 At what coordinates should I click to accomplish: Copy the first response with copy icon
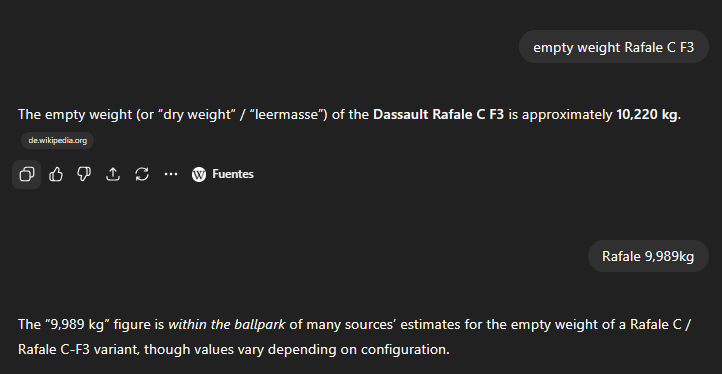coord(26,174)
